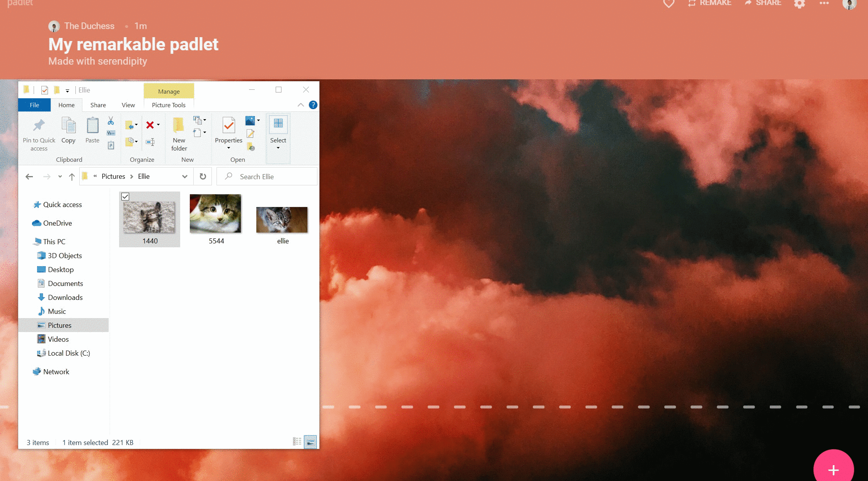Click the Paste icon in the Clipboard group
The width and height of the screenshot is (868, 481).
(x=92, y=125)
